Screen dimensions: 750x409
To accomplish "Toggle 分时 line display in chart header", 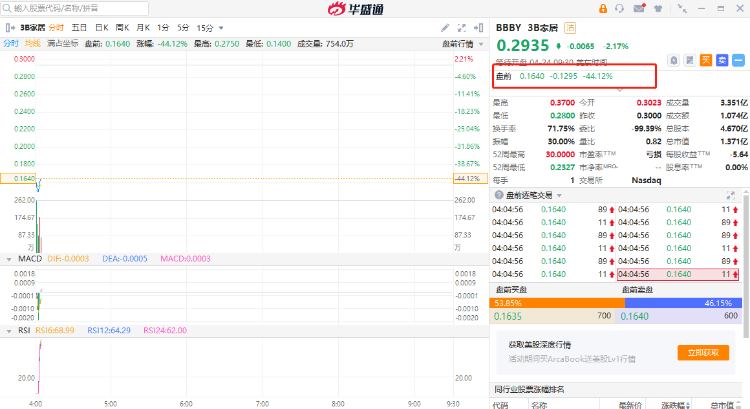I will click(x=10, y=43).
